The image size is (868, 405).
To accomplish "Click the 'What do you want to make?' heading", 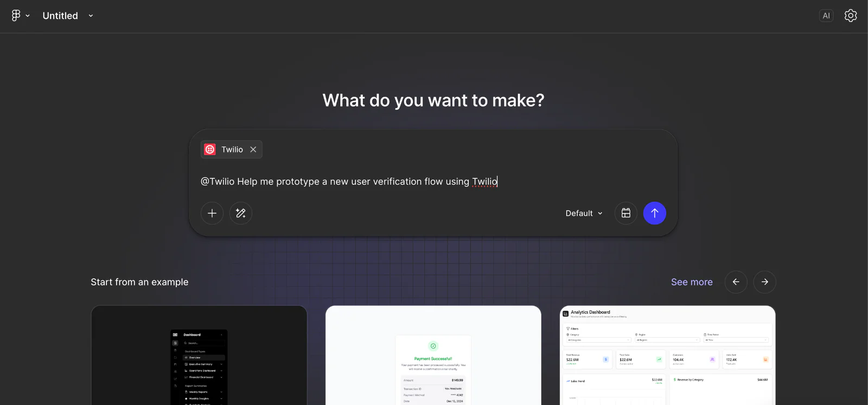I will 433,100.
